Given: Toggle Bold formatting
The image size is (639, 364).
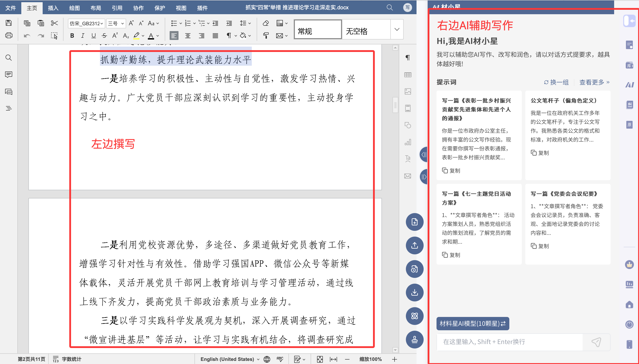Looking at the screenshot, I should [72, 36].
